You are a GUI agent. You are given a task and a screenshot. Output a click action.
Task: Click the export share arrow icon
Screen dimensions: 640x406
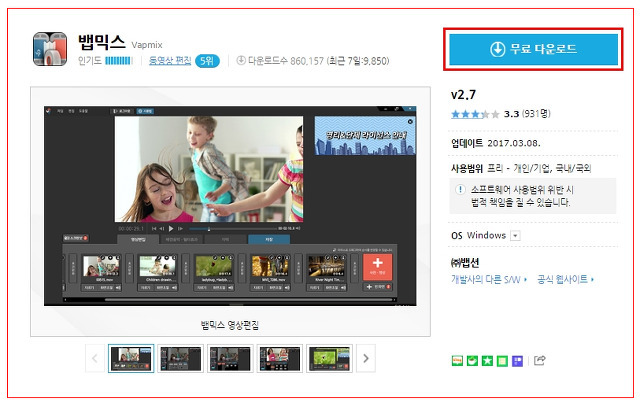pyautogui.click(x=540, y=360)
